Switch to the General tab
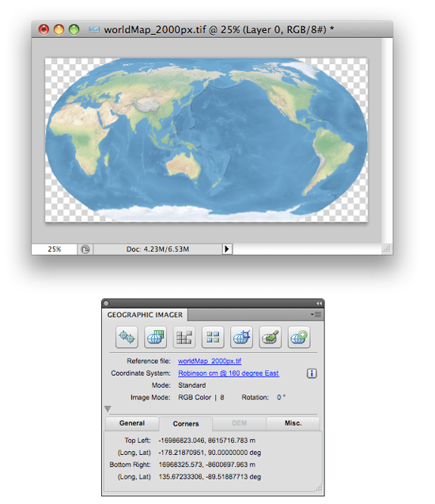The height and width of the screenshot is (504, 435). click(x=132, y=423)
